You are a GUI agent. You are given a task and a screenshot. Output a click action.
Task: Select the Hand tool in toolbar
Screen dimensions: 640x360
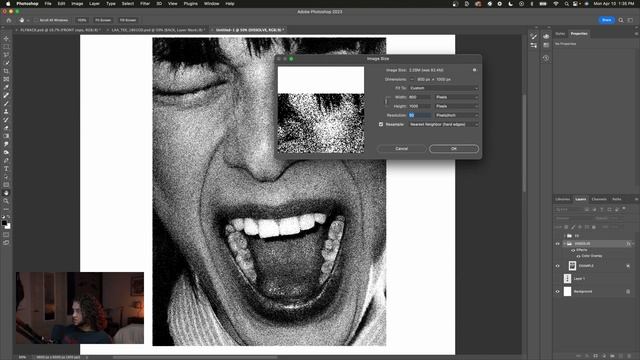pos(6,193)
